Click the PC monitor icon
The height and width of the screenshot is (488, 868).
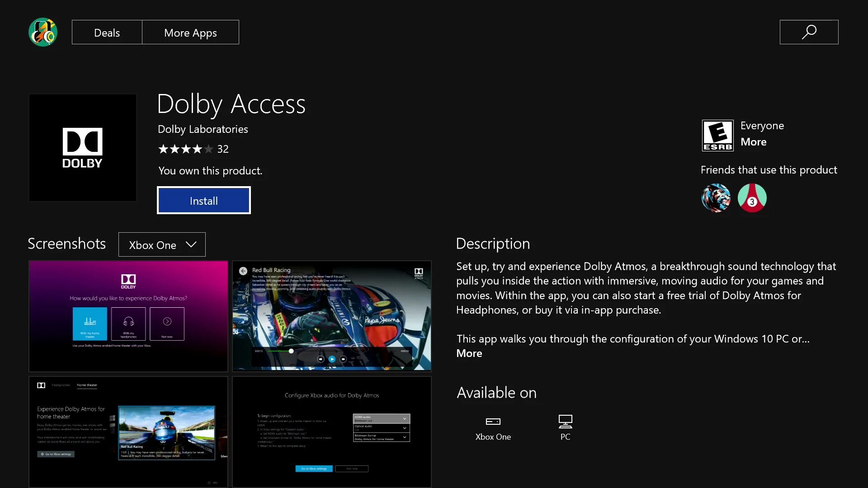(565, 422)
